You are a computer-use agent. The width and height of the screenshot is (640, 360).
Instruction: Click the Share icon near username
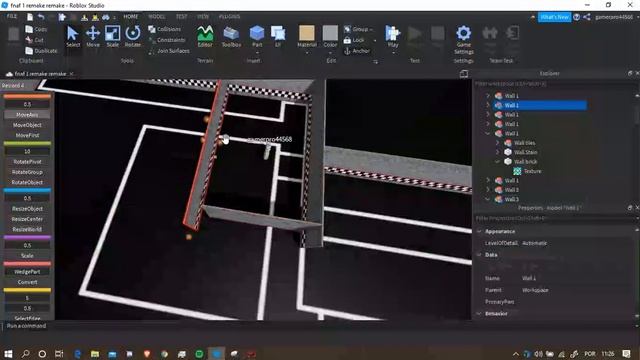[587, 17]
